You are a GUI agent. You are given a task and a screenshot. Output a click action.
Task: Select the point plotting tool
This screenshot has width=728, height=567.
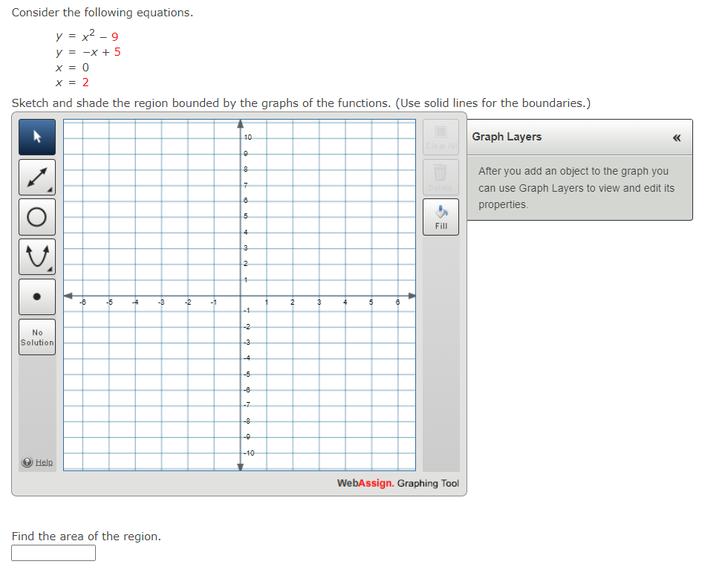pos(36,296)
